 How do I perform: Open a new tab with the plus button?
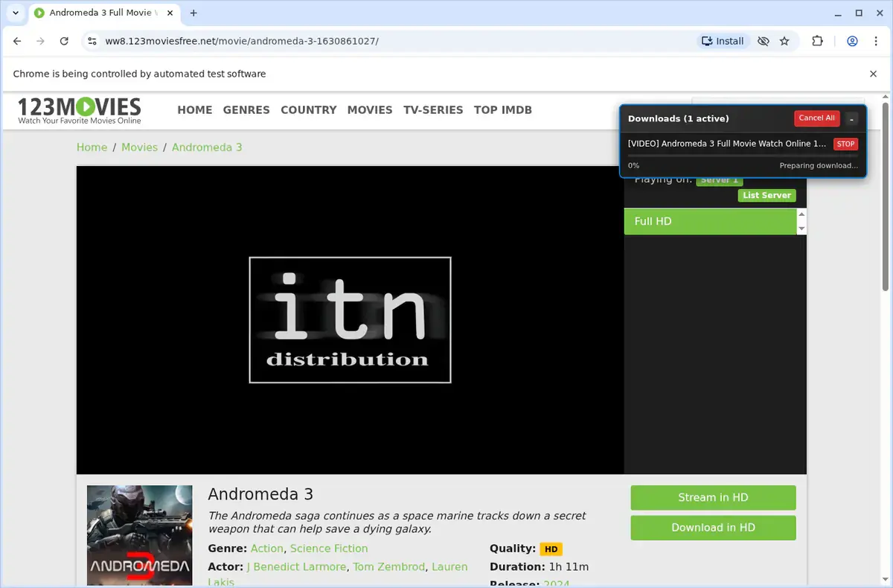coord(193,13)
